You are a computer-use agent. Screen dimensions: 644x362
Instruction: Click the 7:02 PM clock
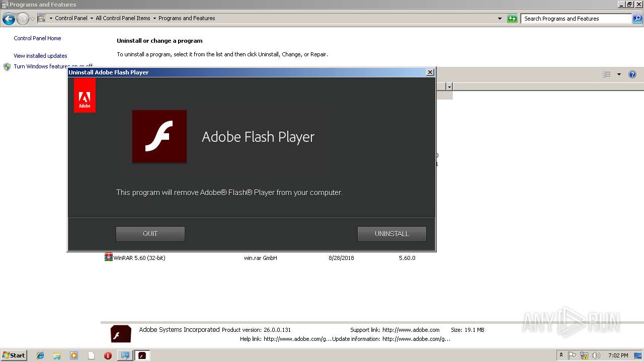pyautogui.click(x=618, y=355)
